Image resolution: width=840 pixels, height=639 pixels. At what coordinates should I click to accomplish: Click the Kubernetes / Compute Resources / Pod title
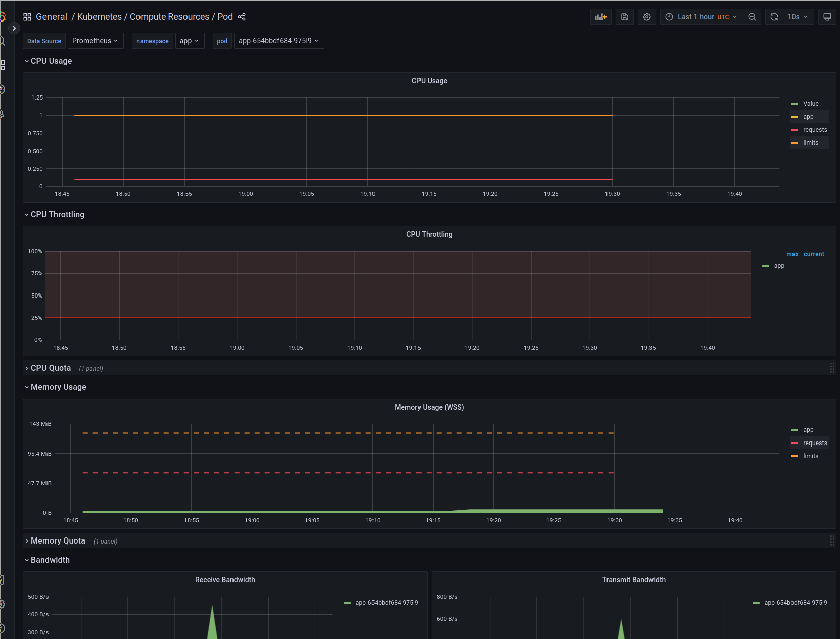tap(155, 17)
